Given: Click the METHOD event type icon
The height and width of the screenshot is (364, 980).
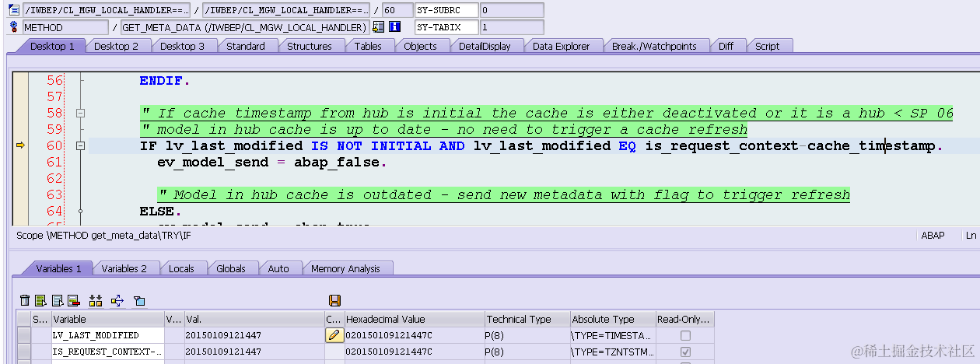Looking at the screenshot, I should point(15,27).
